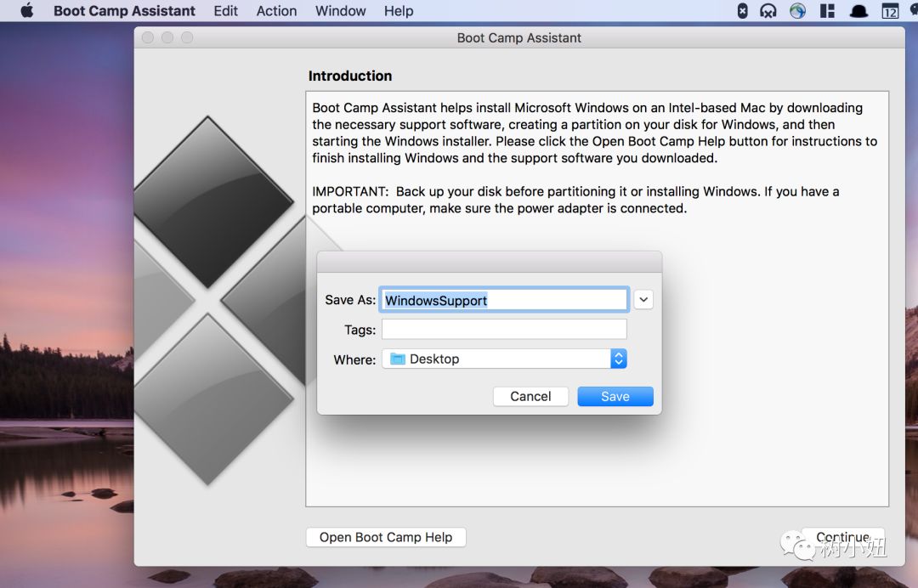The width and height of the screenshot is (918, 588).
Task: Click the Continue button
Action: [842, 537]
